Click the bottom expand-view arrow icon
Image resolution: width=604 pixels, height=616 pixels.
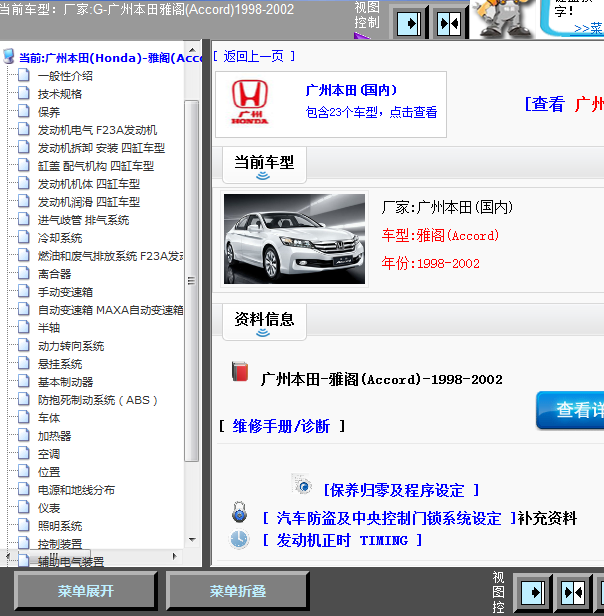(x=533, y=592)
